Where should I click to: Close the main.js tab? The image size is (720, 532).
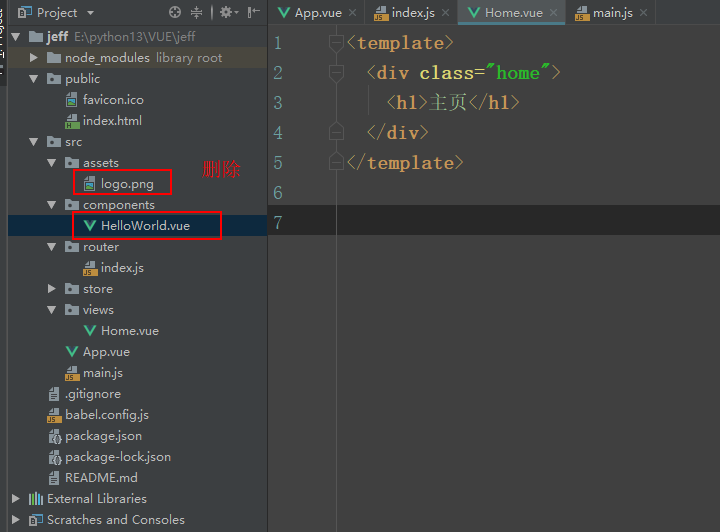[x=643, y=13]
